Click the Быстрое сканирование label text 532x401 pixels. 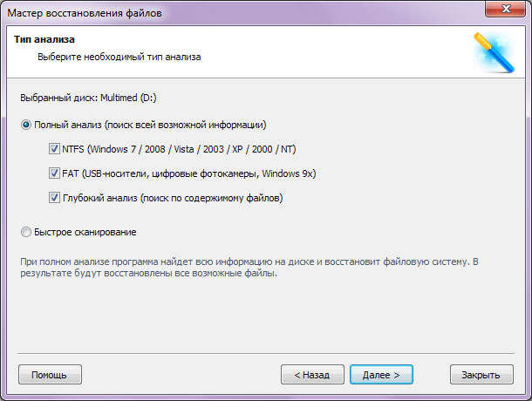(x=85, y=232)
